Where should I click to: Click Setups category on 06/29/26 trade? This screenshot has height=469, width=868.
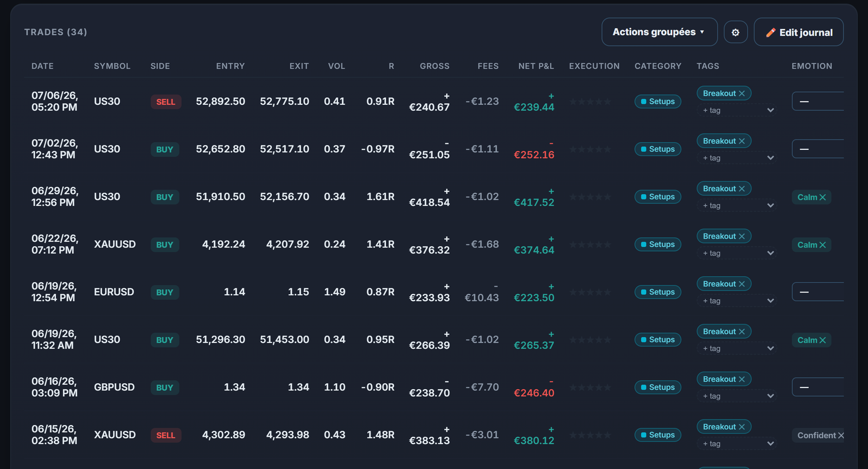point(658,197)
